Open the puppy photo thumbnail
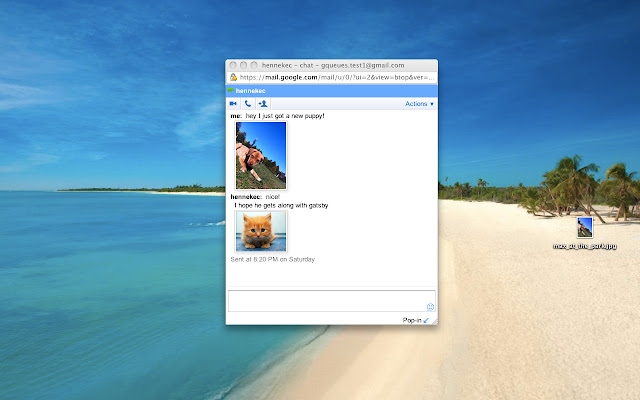The height and width of the screenshot is (400, 640). 261,155
